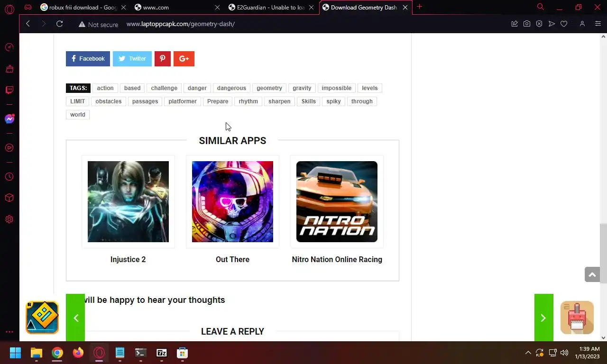Open the 'spiky' tag
The width and height of the screenshot is (607, 364).
pyautogui.click(x=333, y=101)
